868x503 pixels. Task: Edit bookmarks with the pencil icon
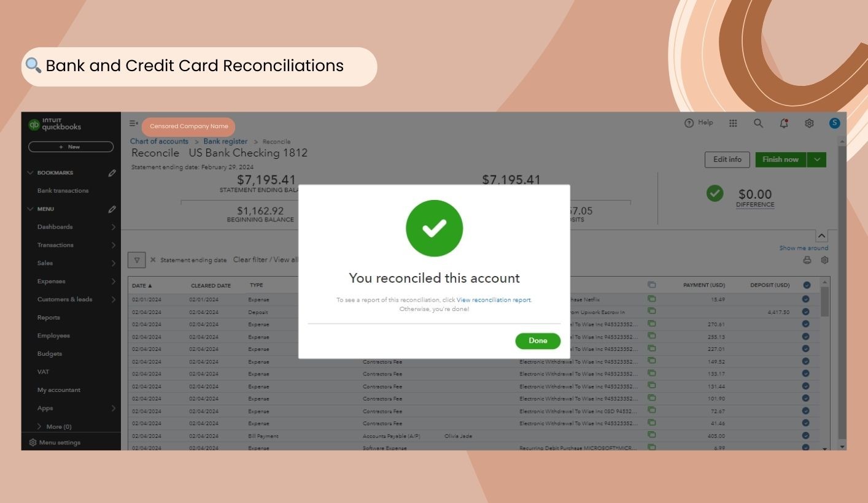[112, 173]
